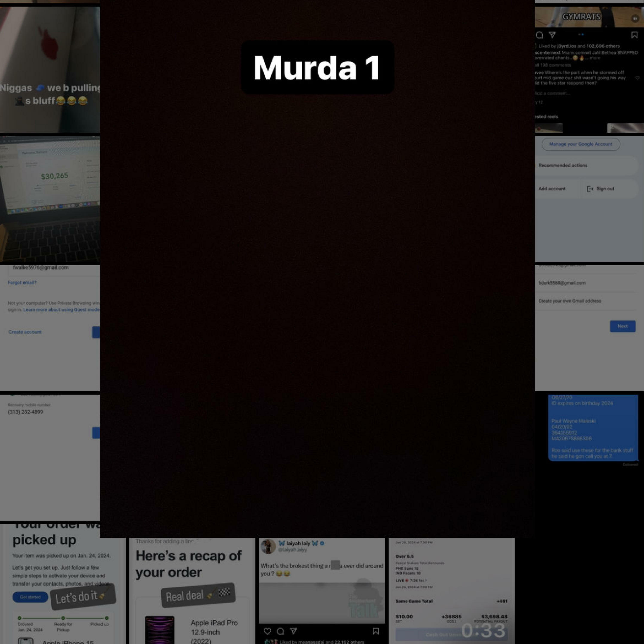Toggle the reel's mute speaker icon
This screenshot has width=644, height=644.
[x=635, y=19]
